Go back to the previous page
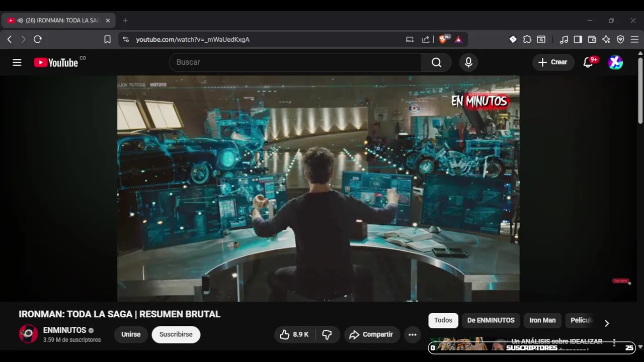This screenshot has height=362, width=644. [9, 39]
